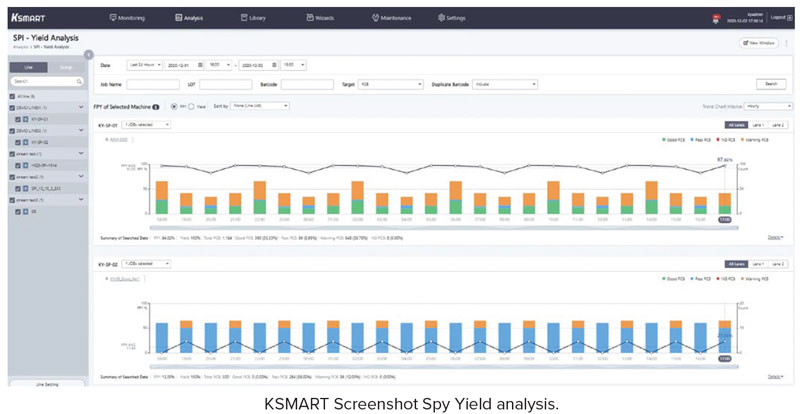Open the Analysis menu
This screenshot has width=800, height=414.
pos(189,18)
